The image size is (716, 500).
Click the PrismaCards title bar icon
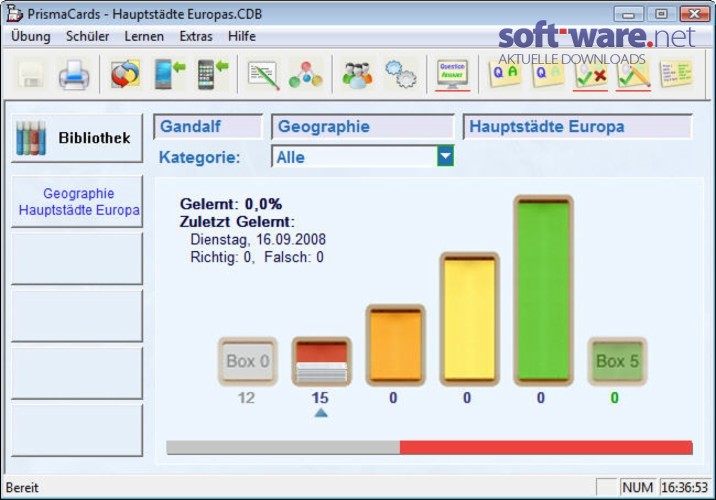[x=14, y=13]
